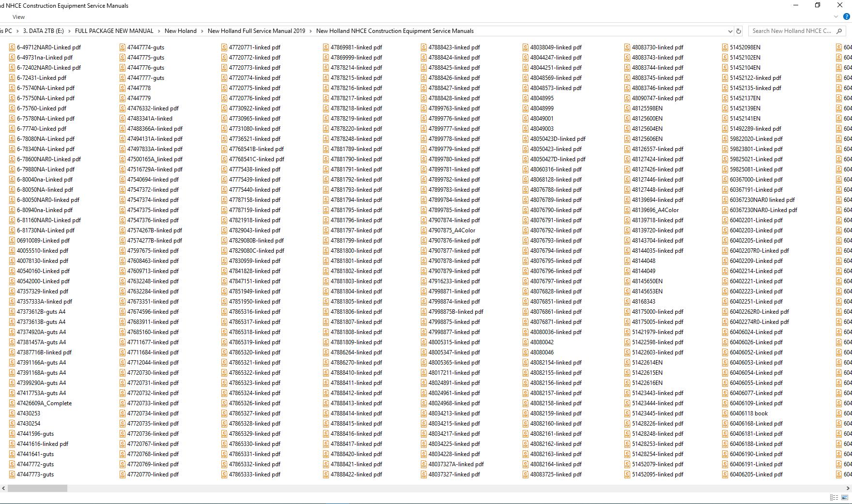The image size is (852, 504).
Task: Select file 59822020-Linked pdf
Action: pyautogui.click(x=753, y=139)
